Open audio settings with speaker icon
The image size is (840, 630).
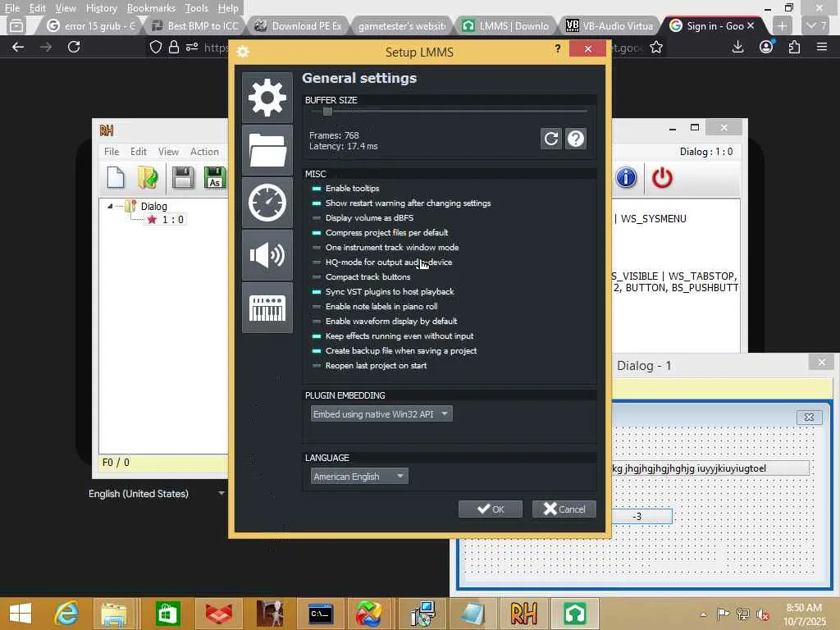pyautogui.click(x=267, y=255)
